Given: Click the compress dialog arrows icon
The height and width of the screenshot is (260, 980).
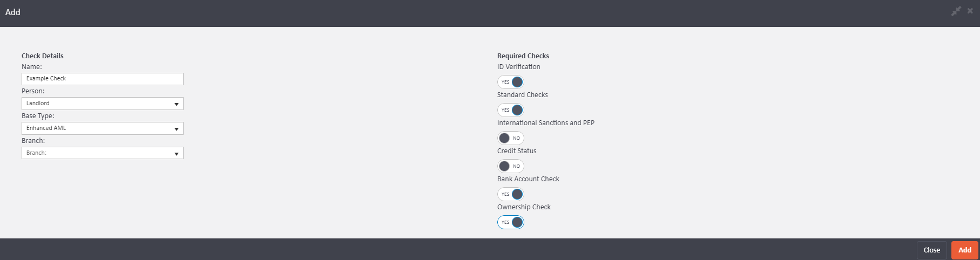Looking at the screenshot, I should pos(956,11).
